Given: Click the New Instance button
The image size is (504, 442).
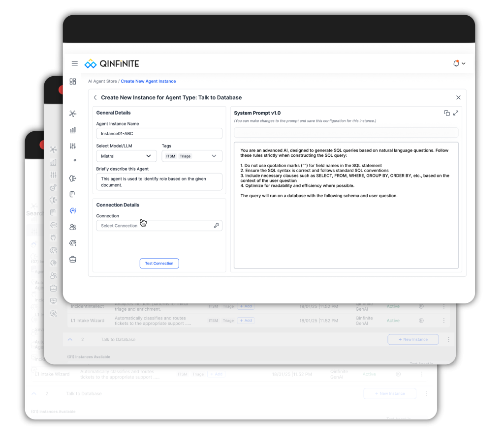Looking at the screenshot, I should [412, 339].
